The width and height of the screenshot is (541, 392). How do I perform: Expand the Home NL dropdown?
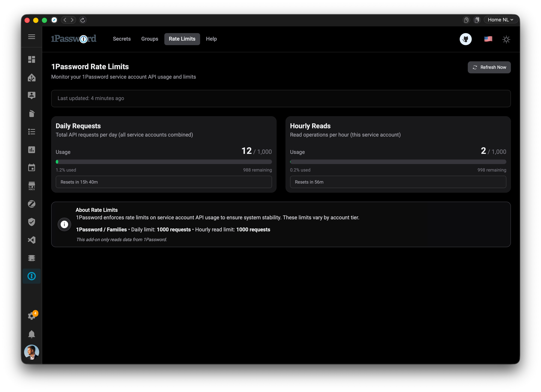point(500,20)
